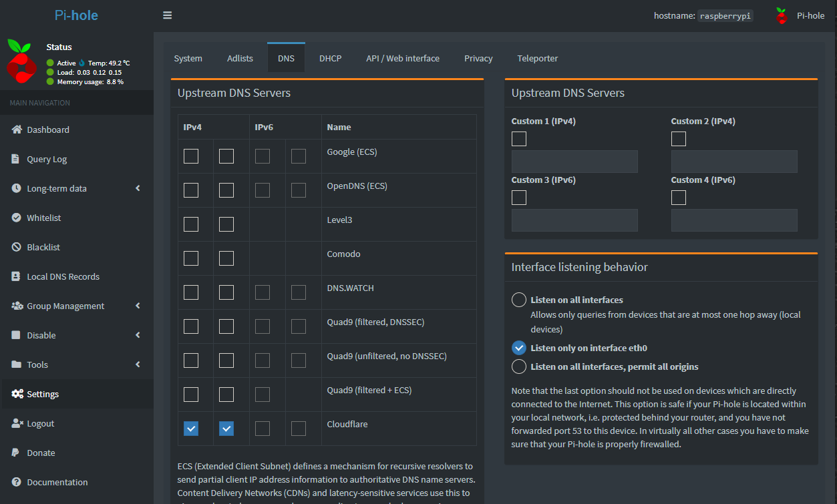Click the green status dot beside Load
Screen dimensions: 837x504
tap(50, 72)
